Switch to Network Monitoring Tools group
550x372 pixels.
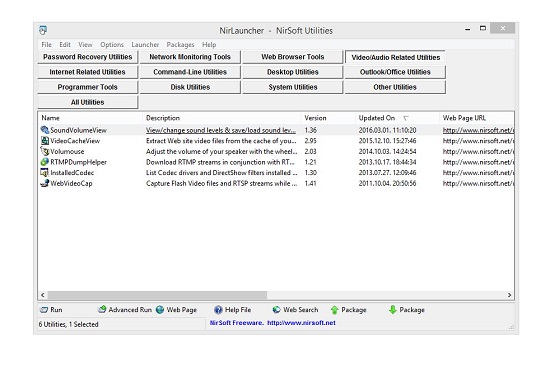click(190, 57)
